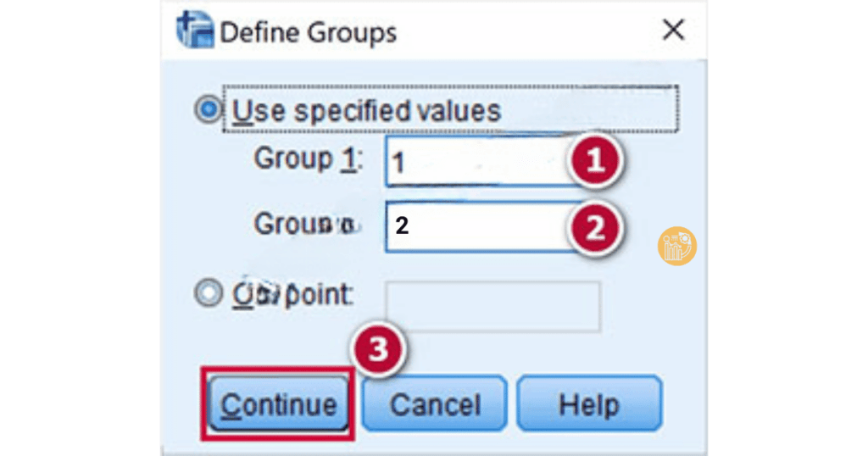Click empty title bar area beside the title

pos(526,32)
